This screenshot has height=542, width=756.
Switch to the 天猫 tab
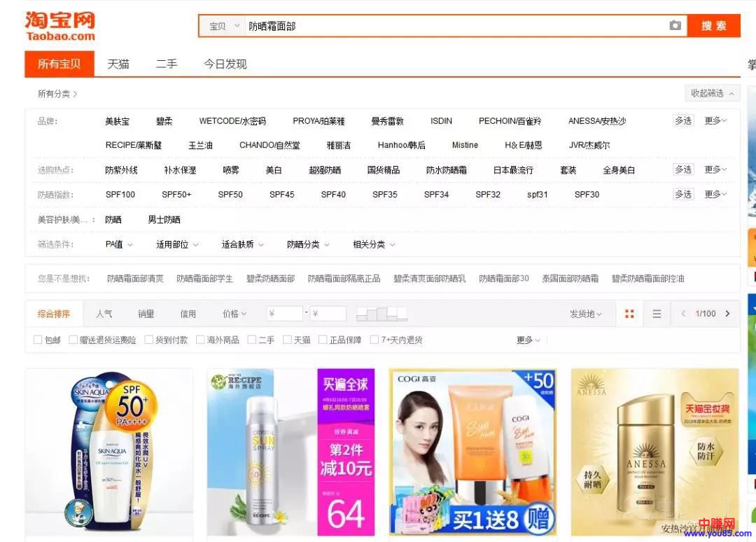pyautogui.click(x=118, y=64)
